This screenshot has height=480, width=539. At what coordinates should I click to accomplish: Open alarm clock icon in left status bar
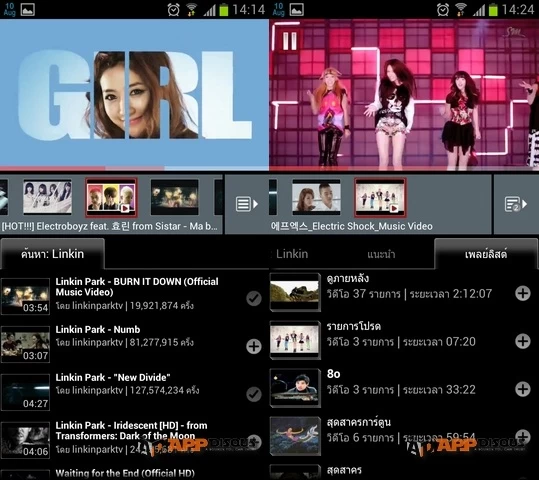tap(174, 10)
